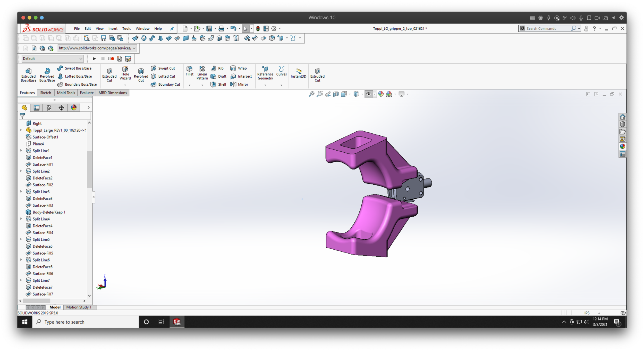This screenshot has height=351, width=644.
Task: Expand the Toppl_Large_REV1_00_102120 tree node
Action: coord(21,130)
